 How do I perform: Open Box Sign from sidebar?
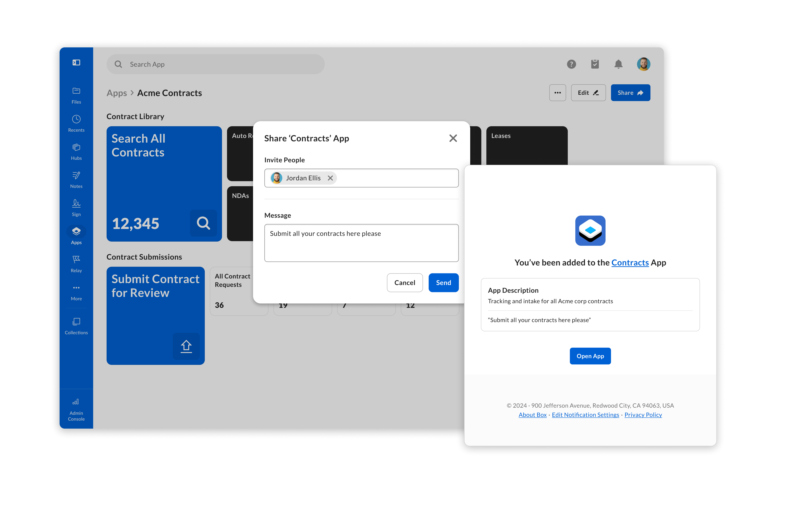tap(76, 208)
